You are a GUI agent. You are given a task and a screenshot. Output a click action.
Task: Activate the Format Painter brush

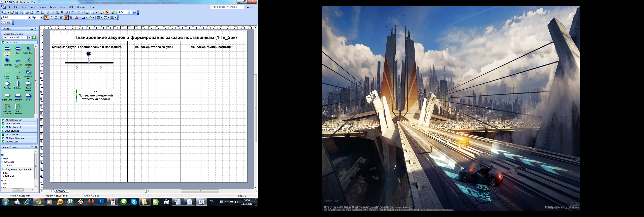tap(67, 12)
